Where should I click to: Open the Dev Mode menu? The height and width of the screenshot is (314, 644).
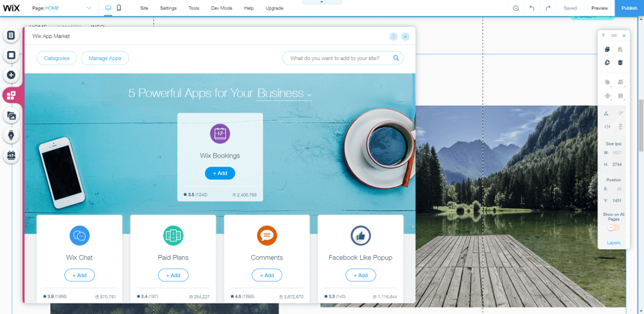(222, 8)
